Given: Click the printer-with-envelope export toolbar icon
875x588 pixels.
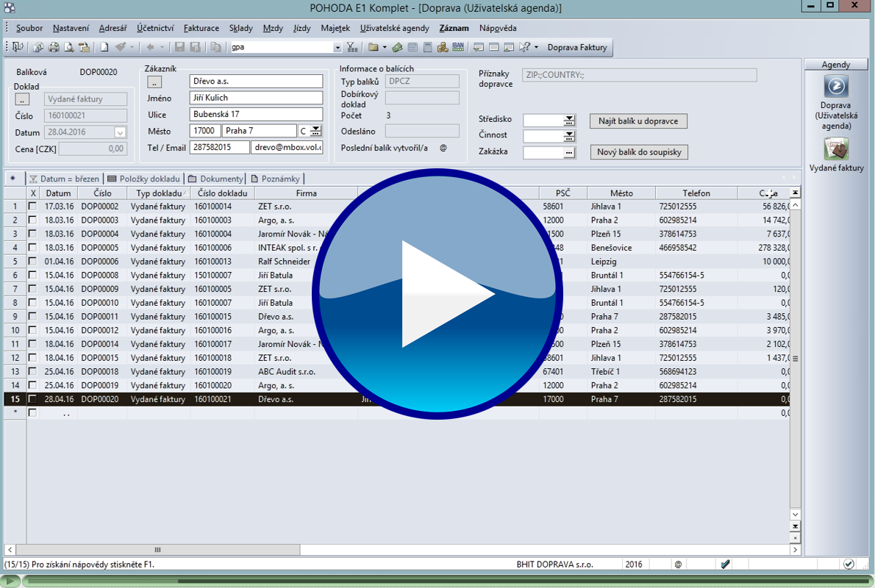Looking at the screenshot, I should click(84, 48).
